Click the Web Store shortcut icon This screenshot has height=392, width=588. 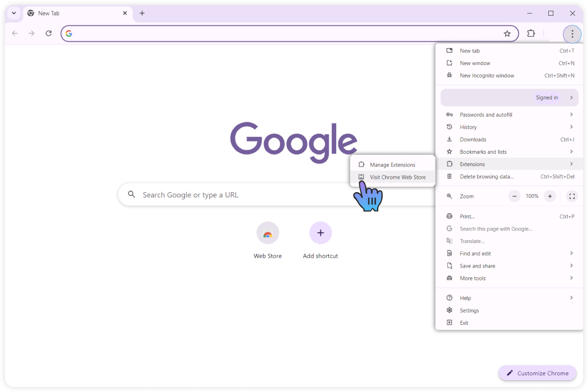click(x=268, y=233)
